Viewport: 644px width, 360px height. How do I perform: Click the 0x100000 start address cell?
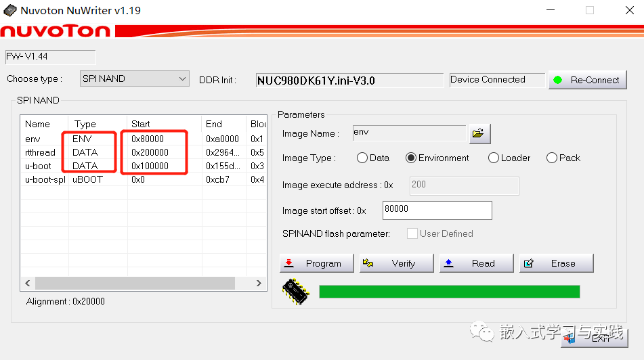point(150,166)
